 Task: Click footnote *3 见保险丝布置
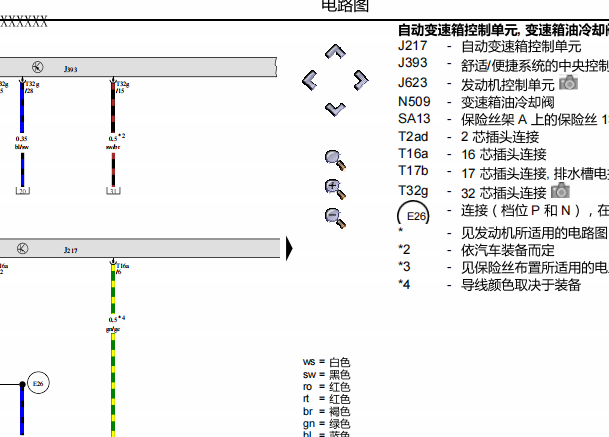click(x=503, y=267)
